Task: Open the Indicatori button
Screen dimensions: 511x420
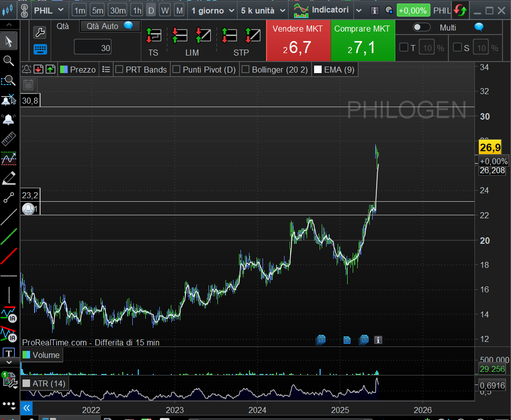Action: [321, 11]
